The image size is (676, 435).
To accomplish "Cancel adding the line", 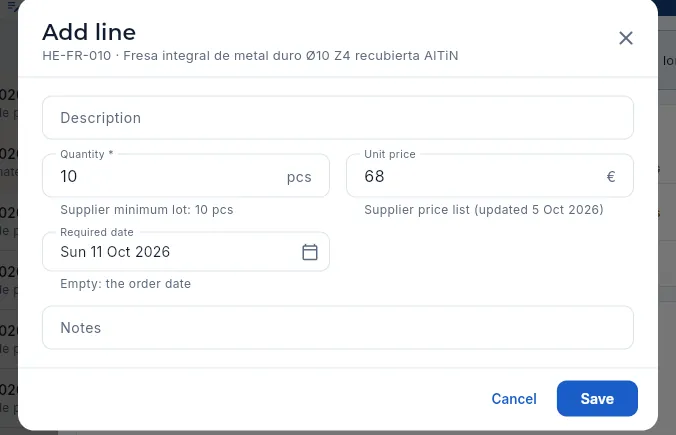I will coord(514,399).
